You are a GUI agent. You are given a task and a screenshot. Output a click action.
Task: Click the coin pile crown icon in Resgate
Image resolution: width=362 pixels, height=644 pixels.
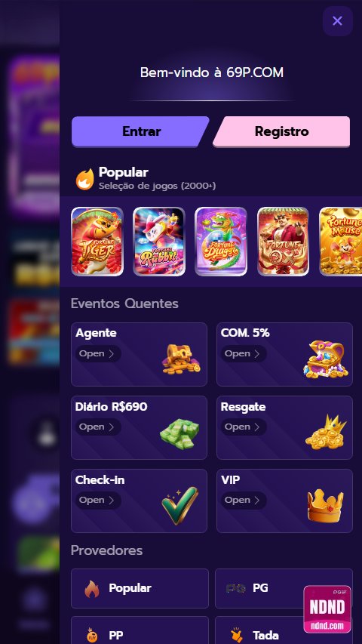click(326, 432)
